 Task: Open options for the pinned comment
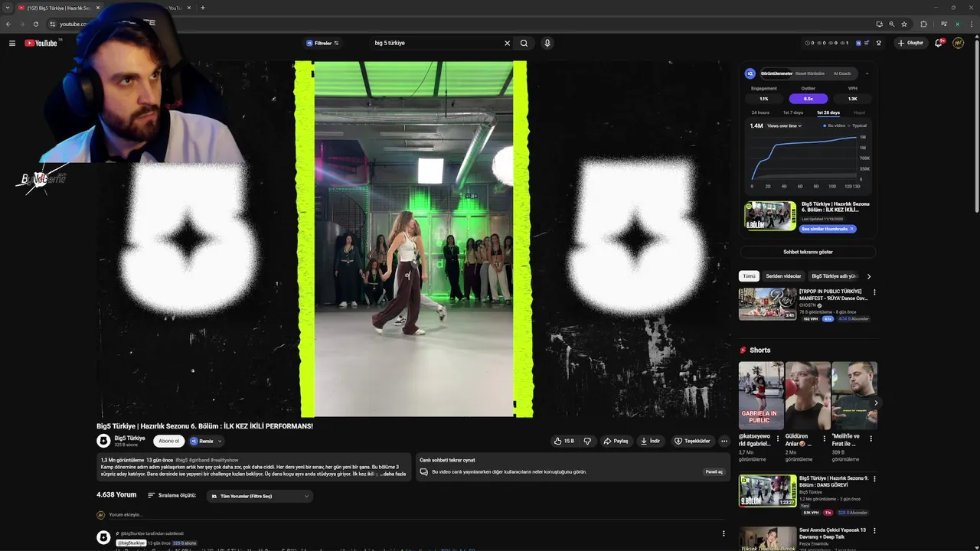click(724, 533)
